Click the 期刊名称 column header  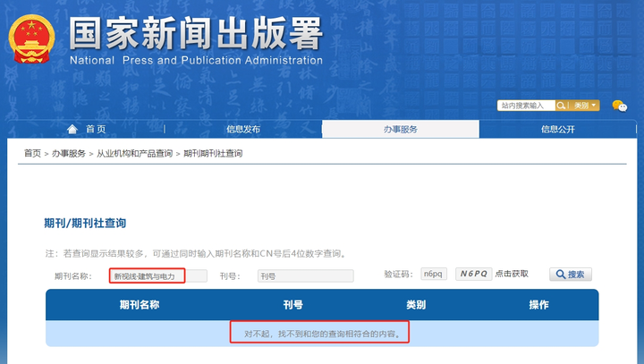(x=140, y=305)
